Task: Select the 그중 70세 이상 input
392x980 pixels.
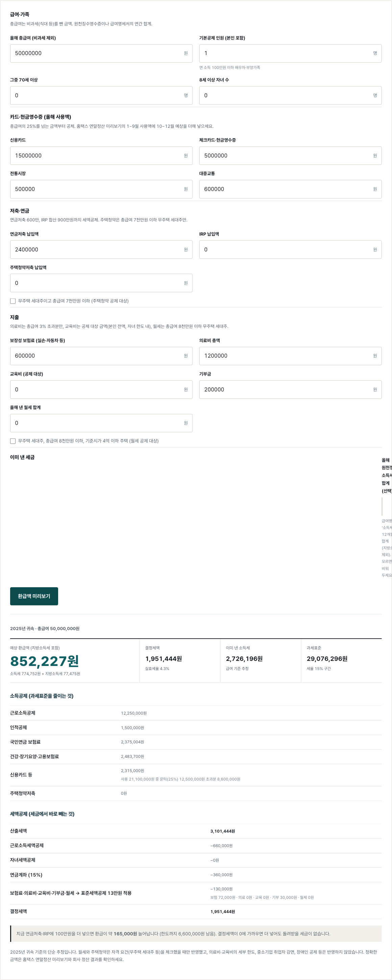Action: point(101,95)
